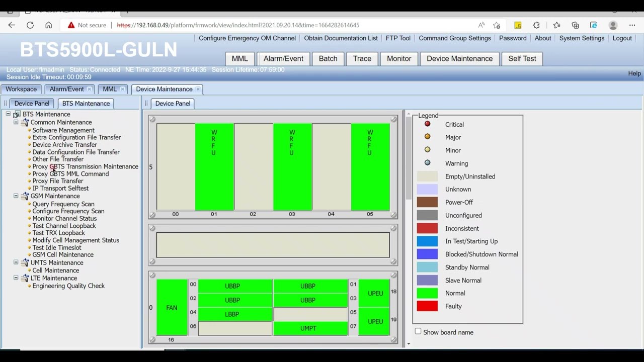Open Engineering Quality Check item

(x=68, y=286)
